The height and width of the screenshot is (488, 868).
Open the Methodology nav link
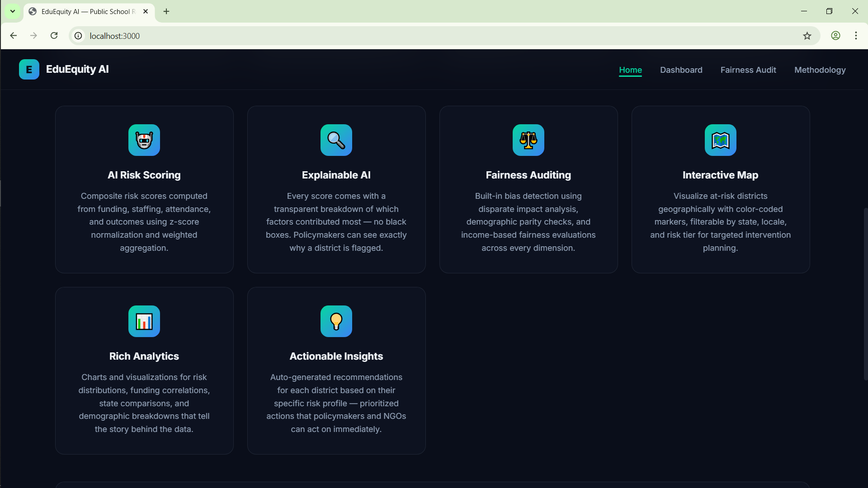coord(820,70)
